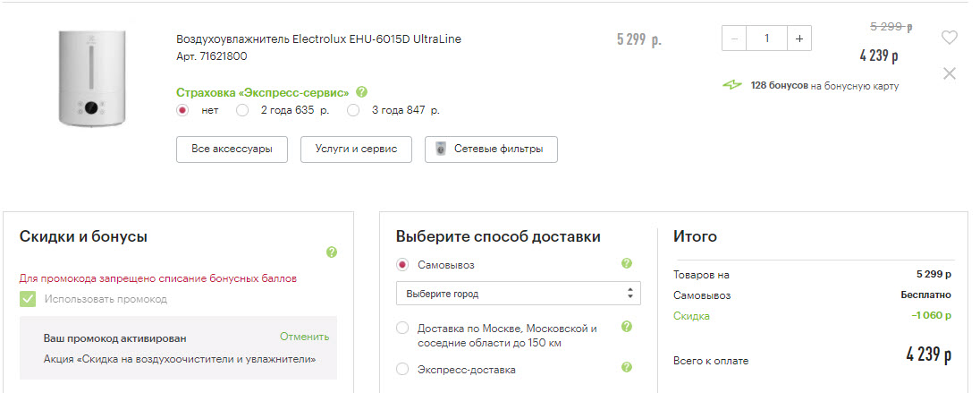The width and height of the screenshot is (980, 393).
Task: Open the humidifier product thumbnail
Action: coord(92,78)
